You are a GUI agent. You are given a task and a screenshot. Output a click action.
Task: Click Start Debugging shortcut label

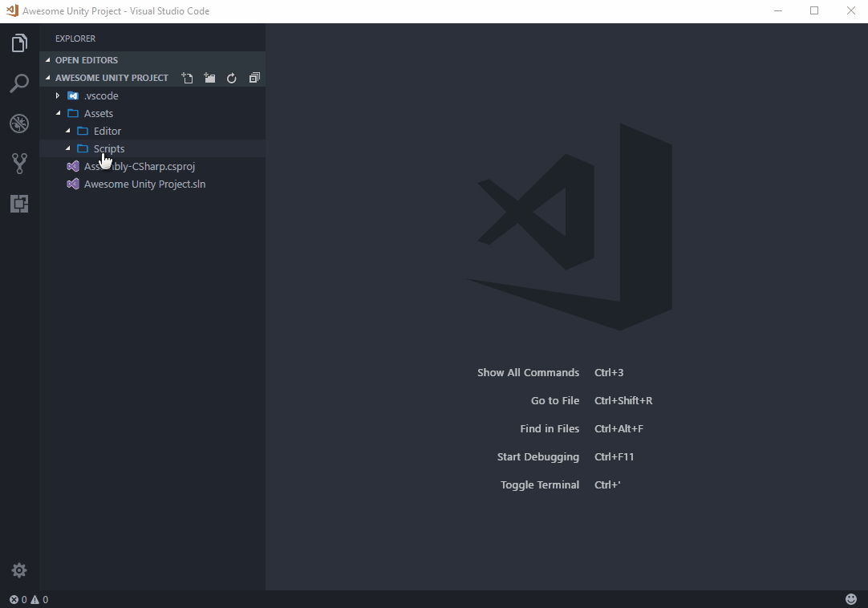pos(538,457)
